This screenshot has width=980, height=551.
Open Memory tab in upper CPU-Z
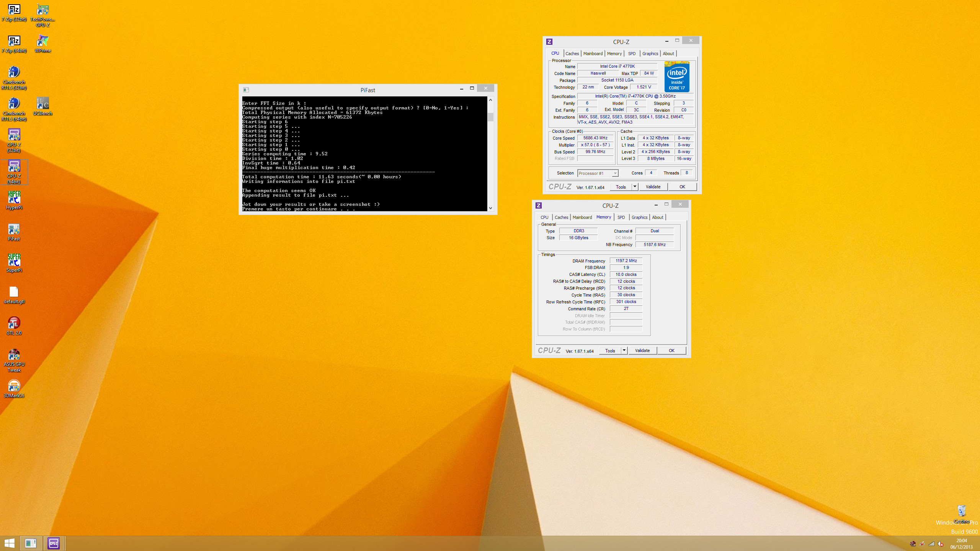pos(614,54)
